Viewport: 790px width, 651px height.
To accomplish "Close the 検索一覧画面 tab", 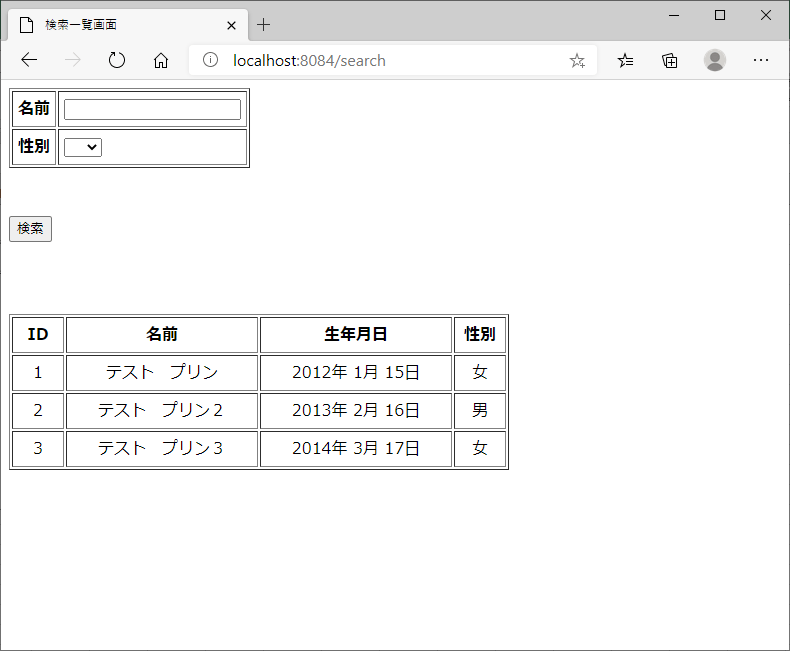I will [x=232, y=25].
